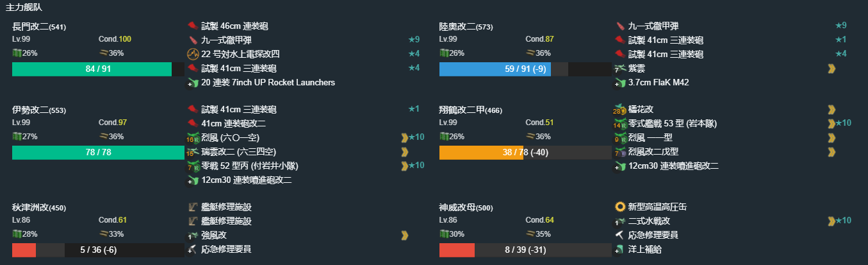868x265 pixels.
Task: Click the 主力舰队 fleet header
Action: coord(24,7)
